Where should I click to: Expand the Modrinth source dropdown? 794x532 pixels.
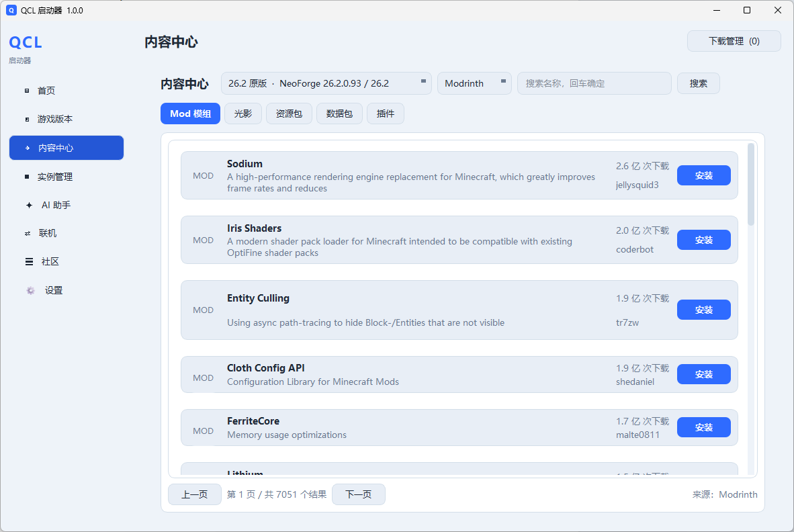click(474, 83)
